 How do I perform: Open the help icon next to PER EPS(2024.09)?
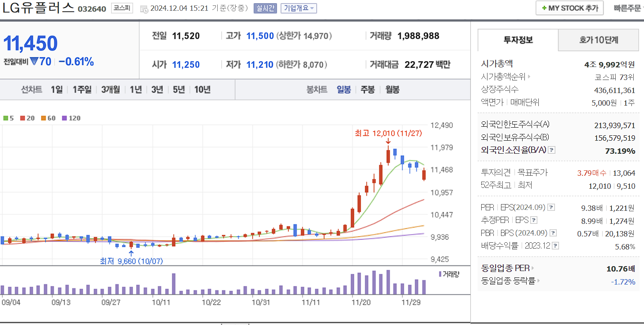coord(551,208)
